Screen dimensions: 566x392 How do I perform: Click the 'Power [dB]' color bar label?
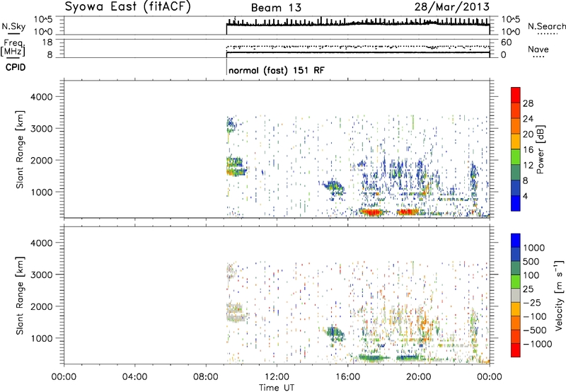(540, 149)
